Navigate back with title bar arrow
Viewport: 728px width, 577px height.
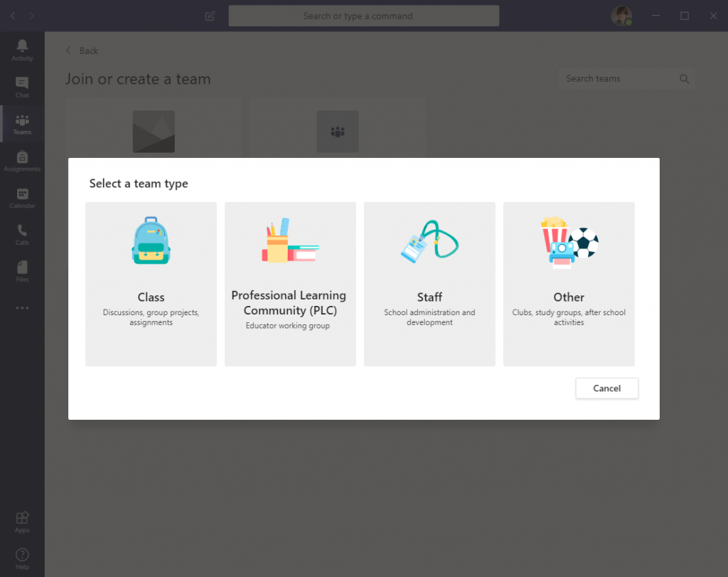click(x=13, y=16)
